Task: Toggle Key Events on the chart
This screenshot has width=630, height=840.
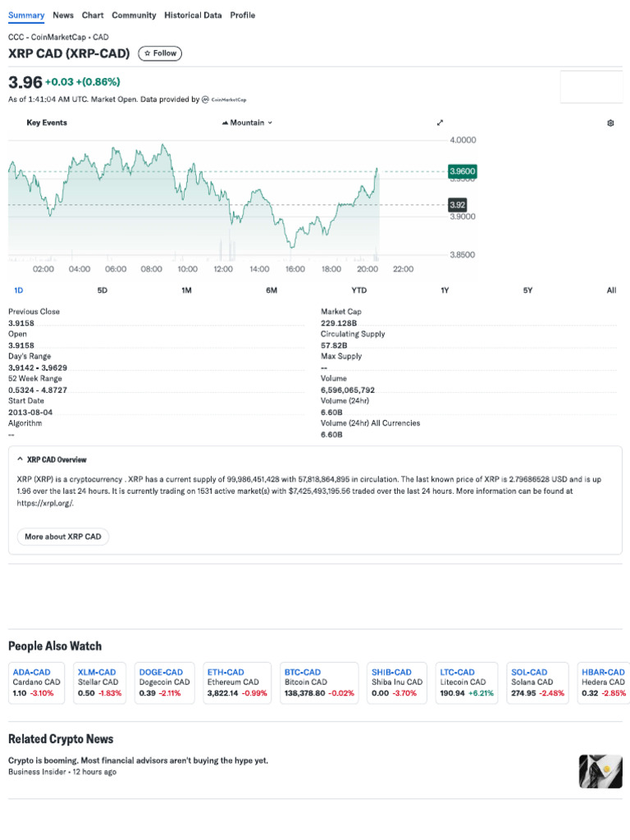Action: click(x=47, y=123)
